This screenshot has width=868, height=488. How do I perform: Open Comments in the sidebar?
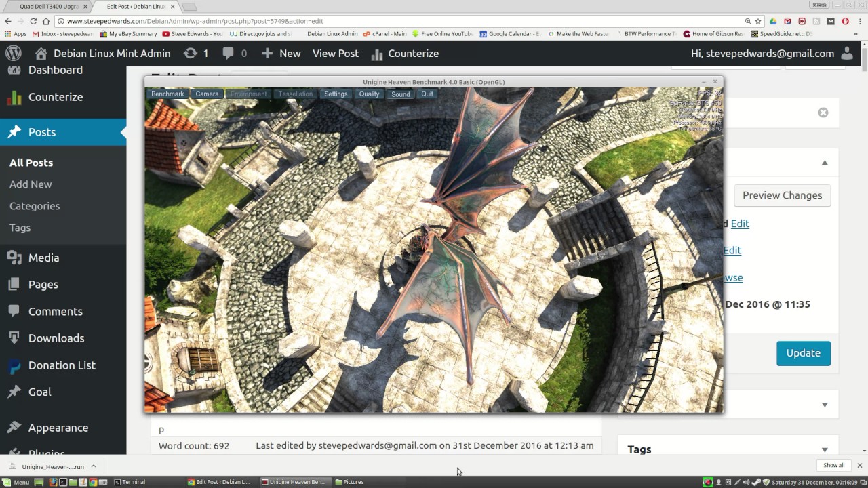pos(55,312)
